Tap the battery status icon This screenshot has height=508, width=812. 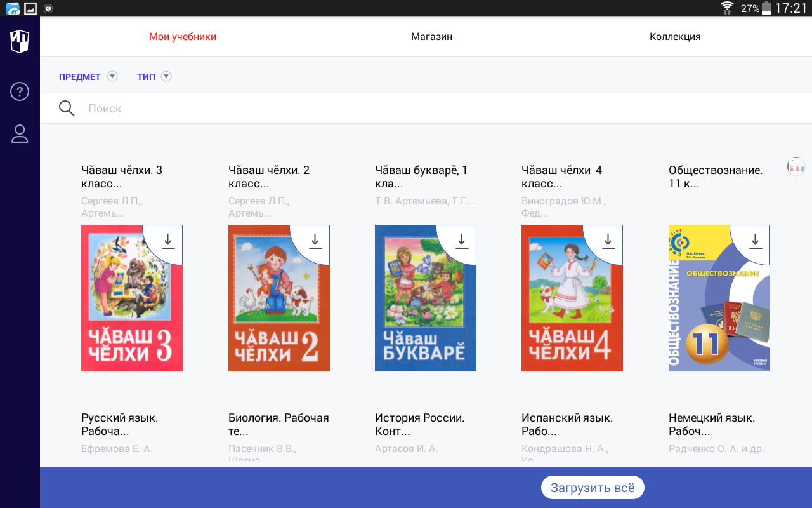click(x=766, y=8)
